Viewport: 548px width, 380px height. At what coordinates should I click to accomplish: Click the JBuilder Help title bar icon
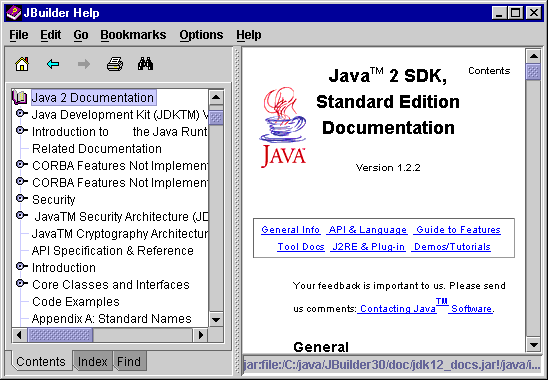point(13,13)
